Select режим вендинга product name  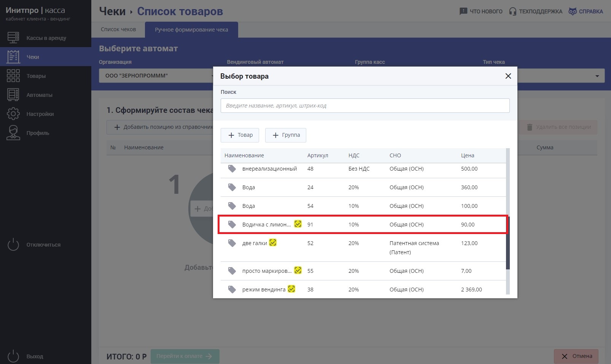pyautogui.click(x=264, y=290)
